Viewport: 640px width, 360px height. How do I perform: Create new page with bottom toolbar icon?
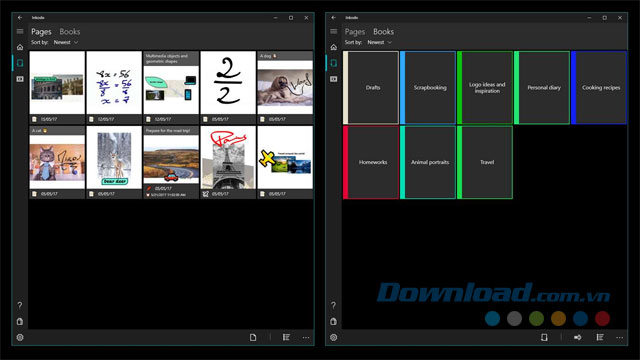[253, 337]
